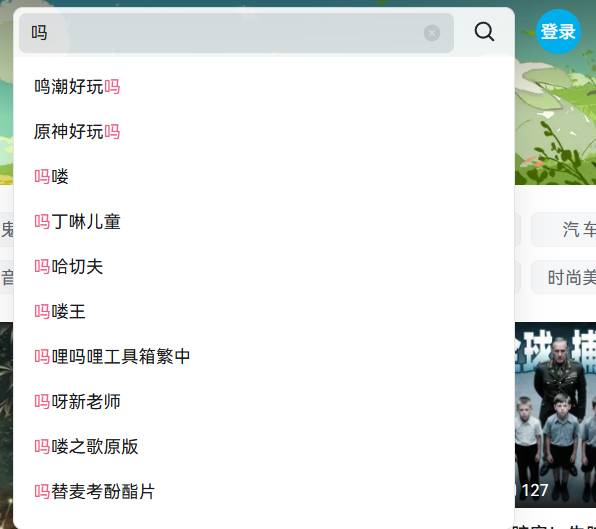Click the blue 登录 login button
This screenshot has height=529, width=596.
click(558, 31)
